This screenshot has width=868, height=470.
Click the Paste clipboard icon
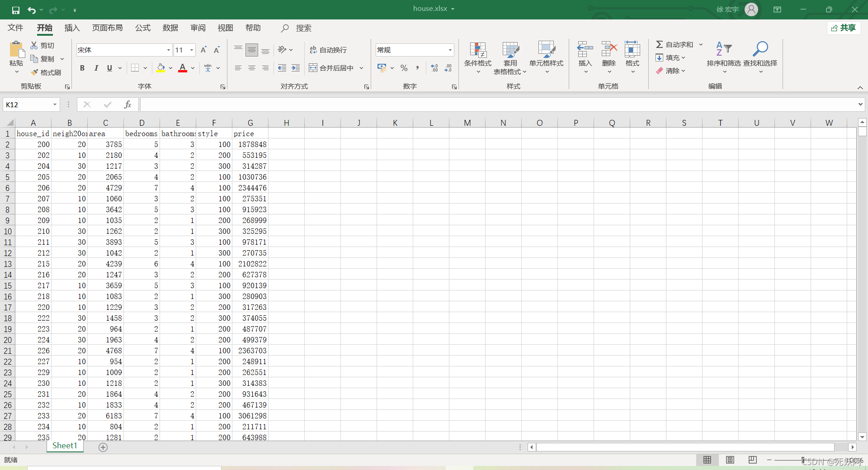pyautogui.click(x=16, y=50)
